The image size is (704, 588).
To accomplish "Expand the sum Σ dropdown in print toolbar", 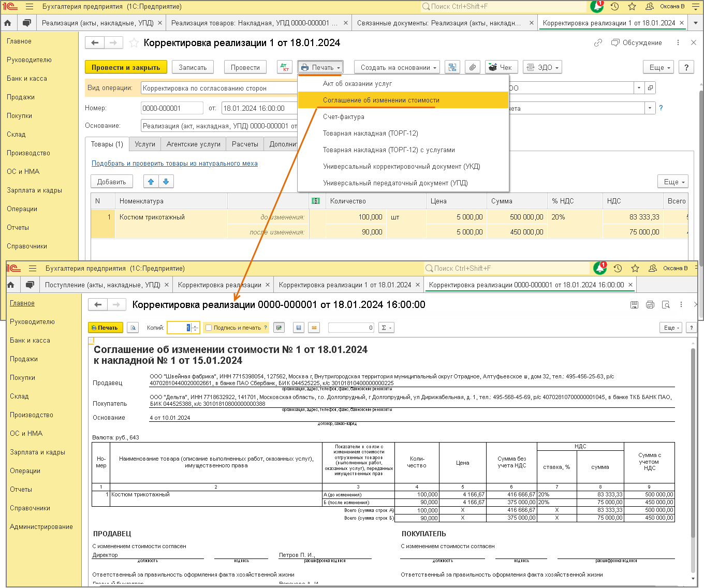I will point(386,328).
